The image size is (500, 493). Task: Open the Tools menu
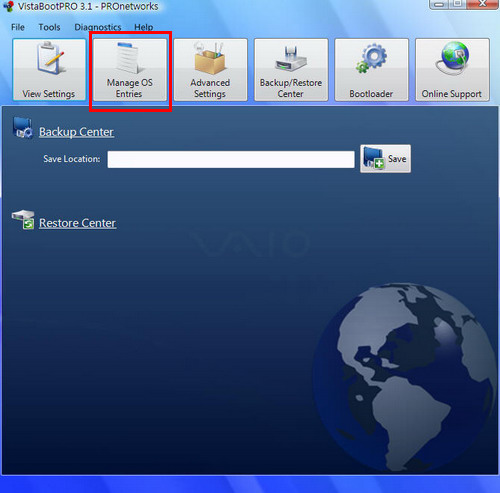(49, 27)
